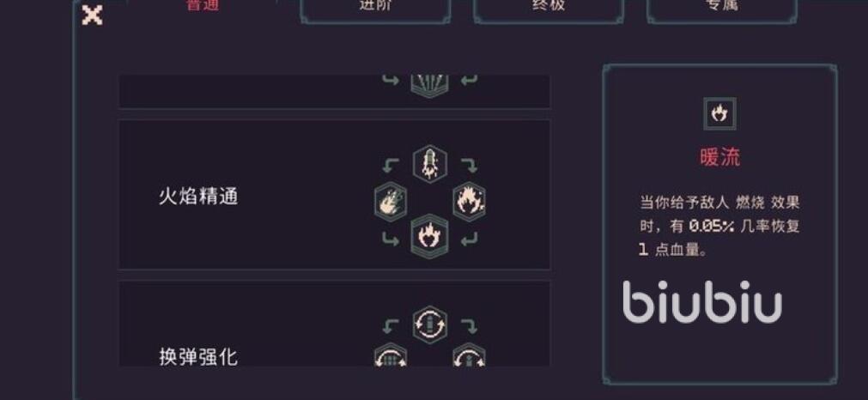868x400 pixels.
Task: Click the 换弹强化 row label
Action: click(198, 357)
